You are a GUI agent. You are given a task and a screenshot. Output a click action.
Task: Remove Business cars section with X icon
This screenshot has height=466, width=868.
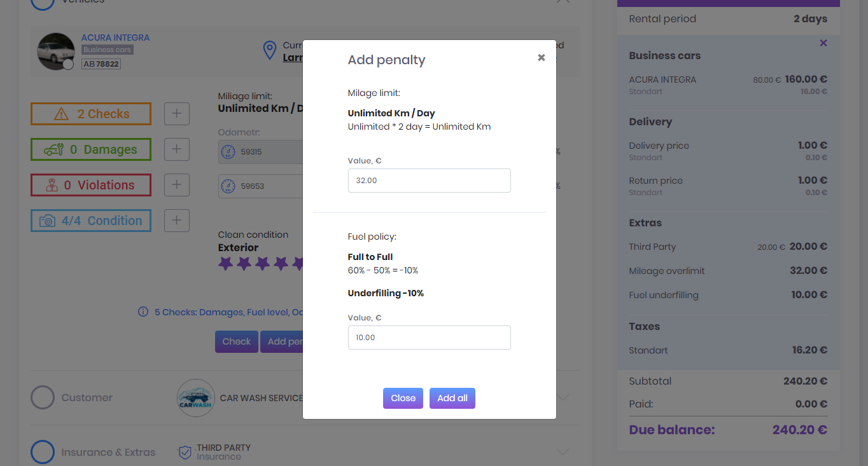tap(823, 43)
